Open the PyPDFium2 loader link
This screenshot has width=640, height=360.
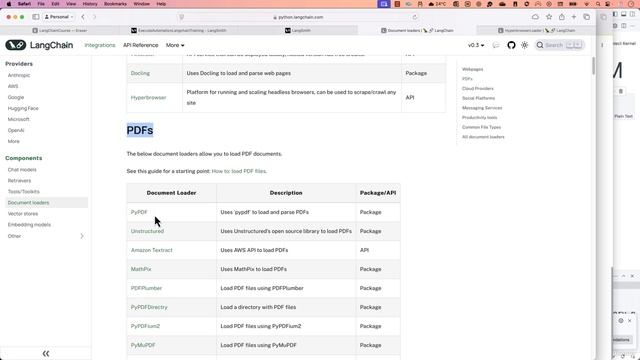point(145,326)
